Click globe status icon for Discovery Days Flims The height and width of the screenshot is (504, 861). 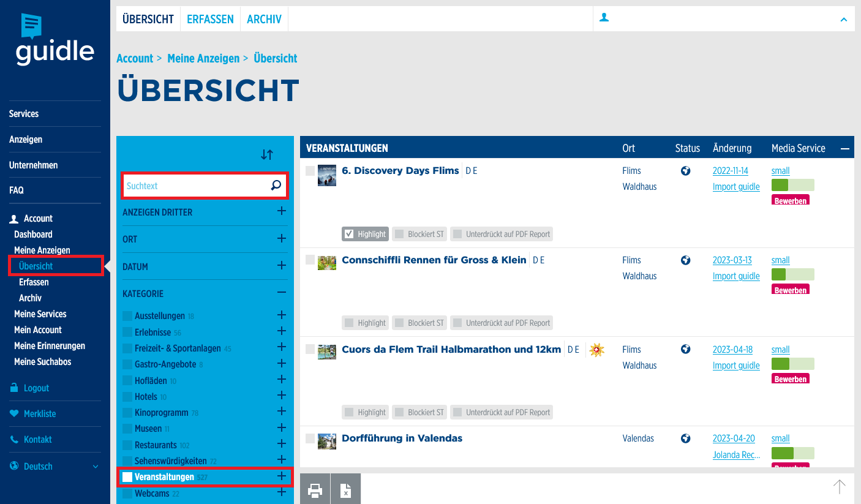pyautogui.click(x=686, y=171)
